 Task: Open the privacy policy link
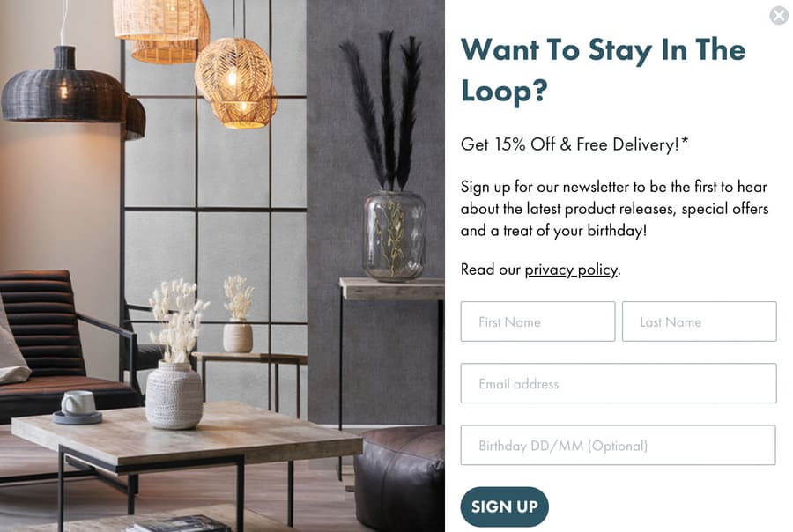(x=571, y=270)
